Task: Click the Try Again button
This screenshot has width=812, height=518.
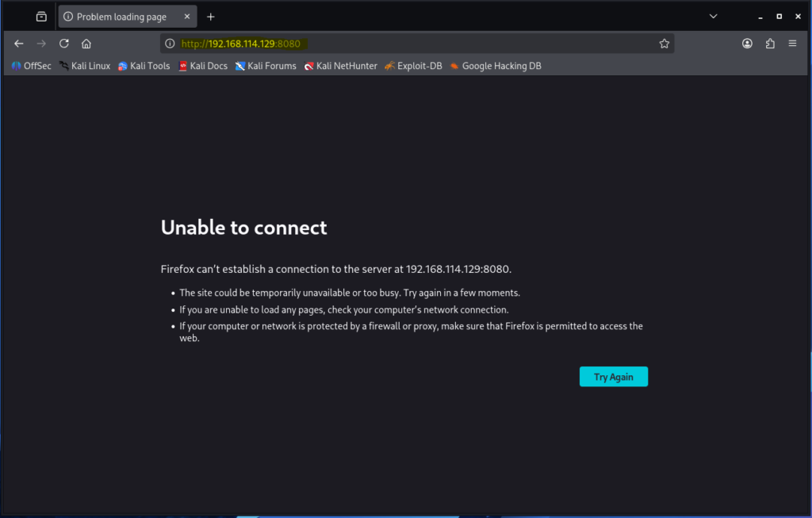Action: [613, 377]
